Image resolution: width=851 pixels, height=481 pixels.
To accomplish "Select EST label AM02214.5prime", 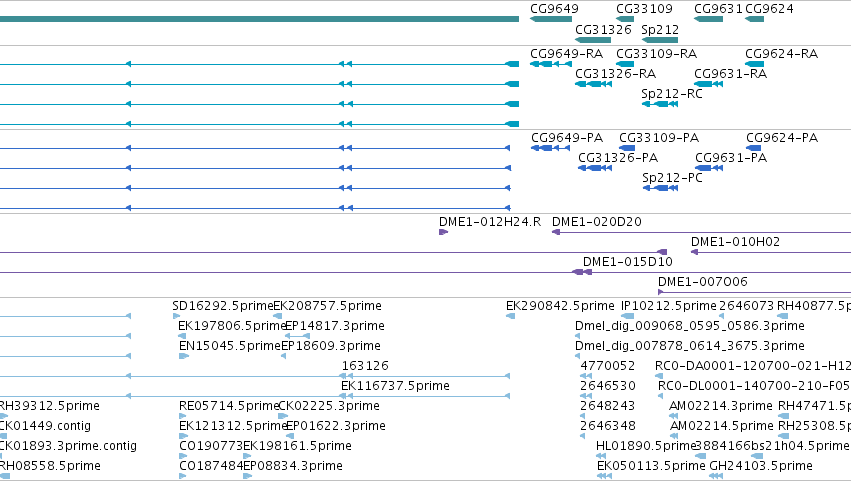I will click(721, 426).
